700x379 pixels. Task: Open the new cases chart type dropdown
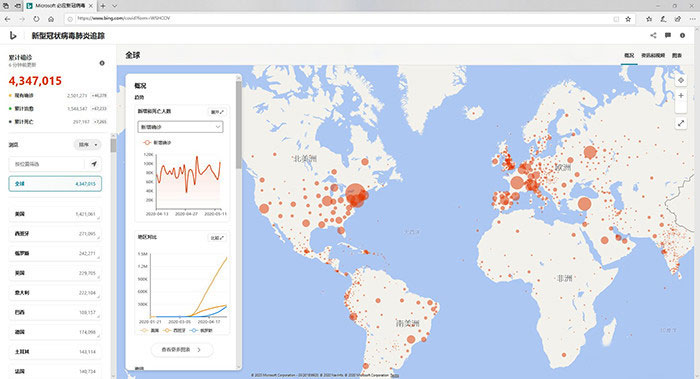[180, 127]
